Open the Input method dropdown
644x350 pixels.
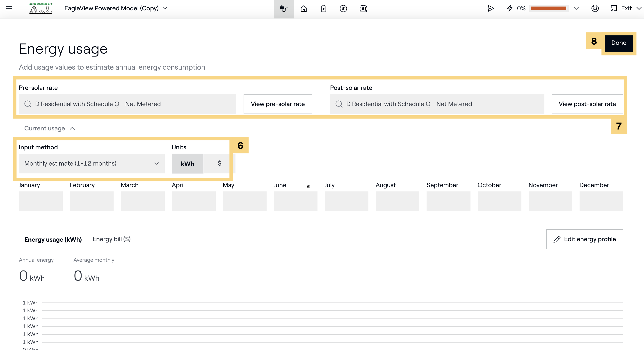pos(91,164)
